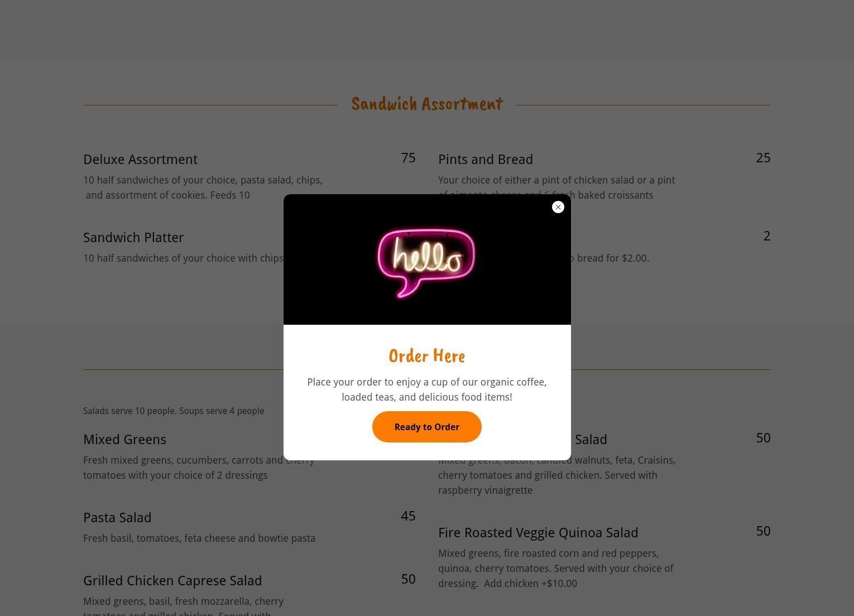Select the Pasta Salad item title

click(117, 518)
